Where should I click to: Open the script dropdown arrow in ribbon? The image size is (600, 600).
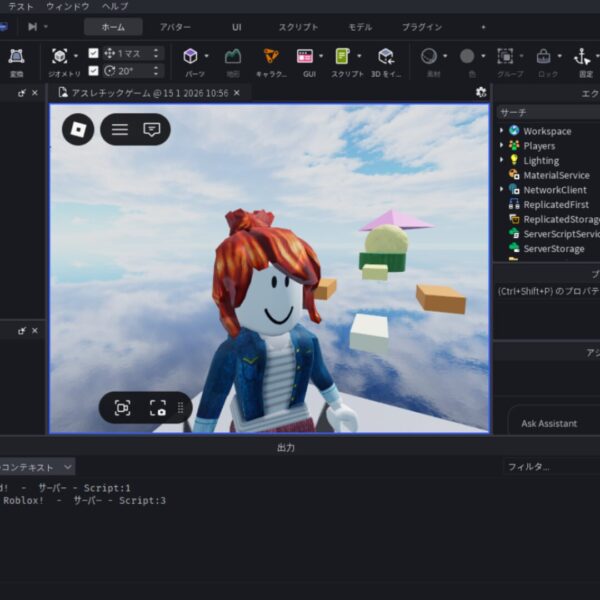359,56
